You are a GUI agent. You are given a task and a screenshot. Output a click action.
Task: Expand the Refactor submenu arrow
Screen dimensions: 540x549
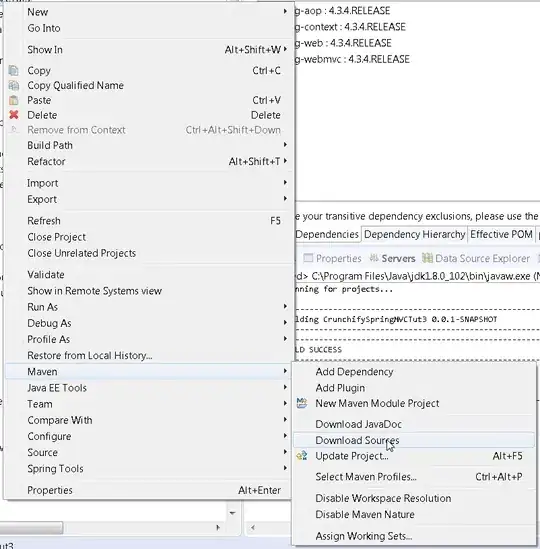pos(285,161)
